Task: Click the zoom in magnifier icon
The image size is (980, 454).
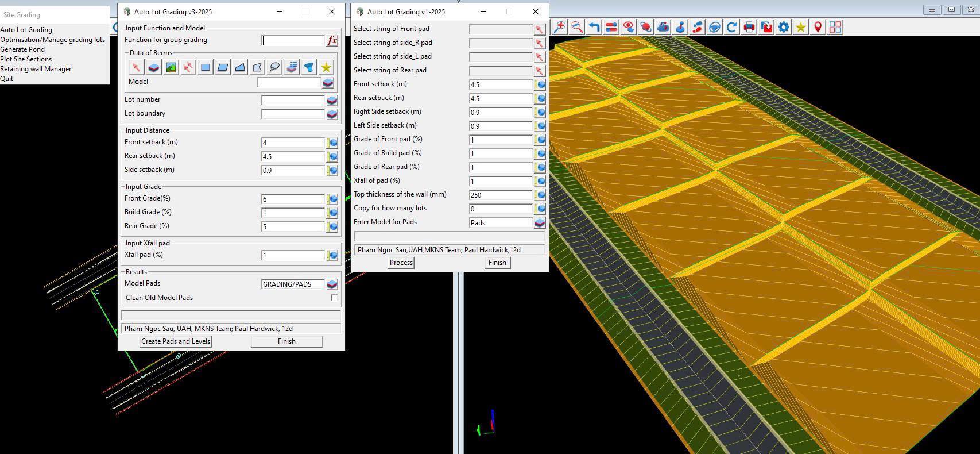Action: point(559,27)
